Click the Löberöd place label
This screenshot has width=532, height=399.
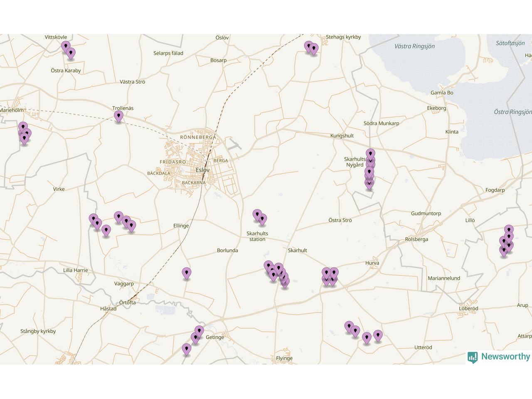coord(468,308)
